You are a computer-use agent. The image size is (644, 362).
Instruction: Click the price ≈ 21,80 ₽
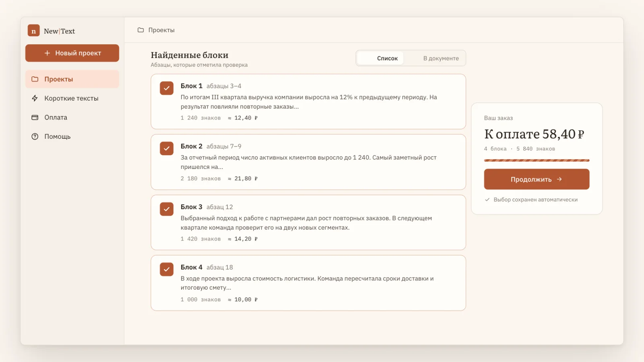[243, 179]
